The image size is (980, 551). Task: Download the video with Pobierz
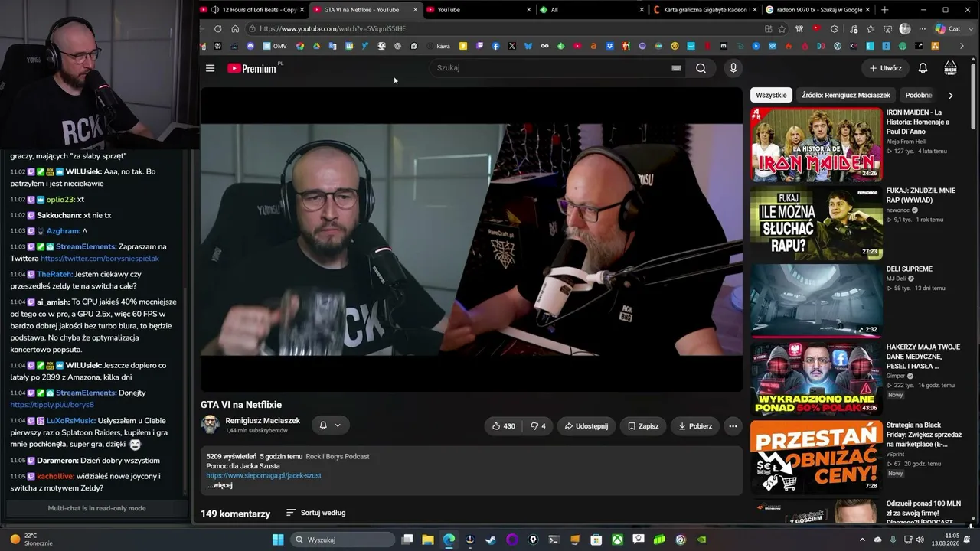pyautogui.click(x=695, y=426)
